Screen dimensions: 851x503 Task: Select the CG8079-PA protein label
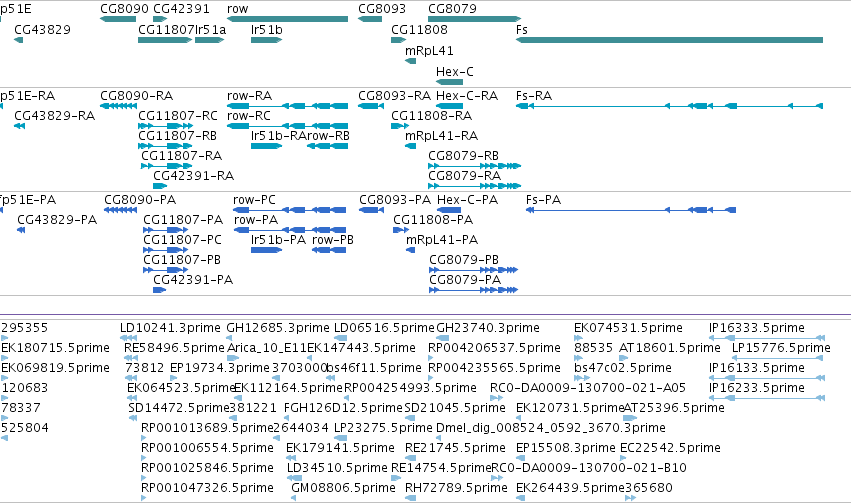point(465,280)
